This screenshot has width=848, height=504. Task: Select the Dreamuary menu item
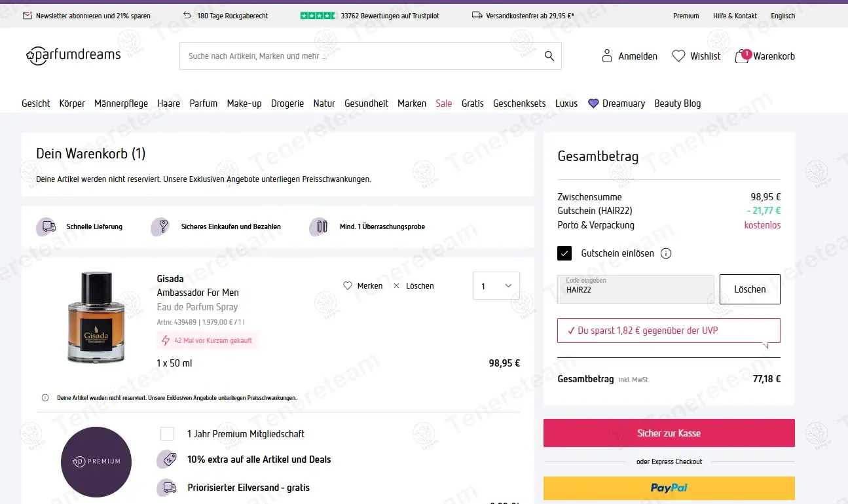(x=616, y=103)
